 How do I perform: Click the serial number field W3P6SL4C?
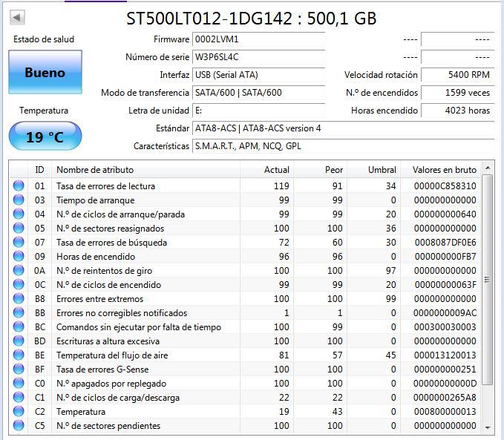pos(258,57)
